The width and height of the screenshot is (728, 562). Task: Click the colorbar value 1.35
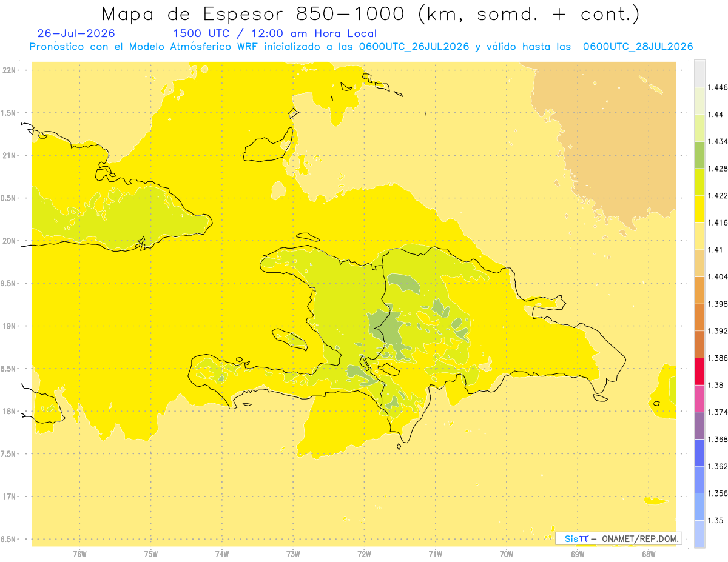pos(716,520)
